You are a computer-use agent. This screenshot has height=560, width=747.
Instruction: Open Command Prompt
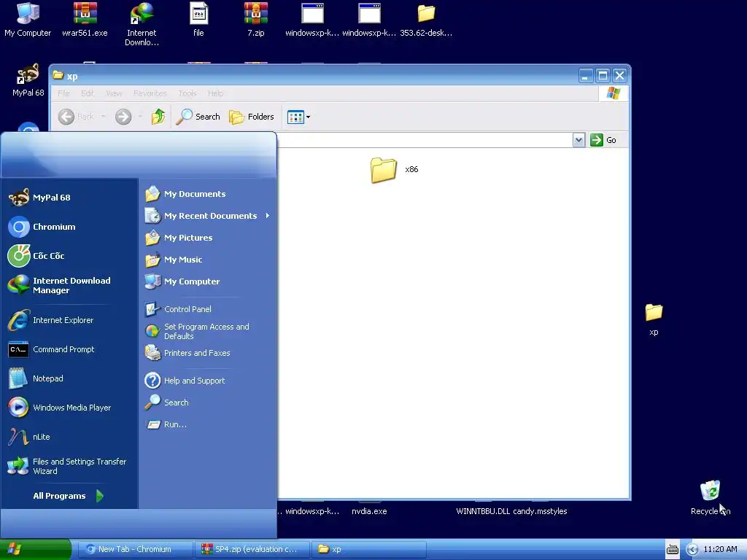[69, 349]
